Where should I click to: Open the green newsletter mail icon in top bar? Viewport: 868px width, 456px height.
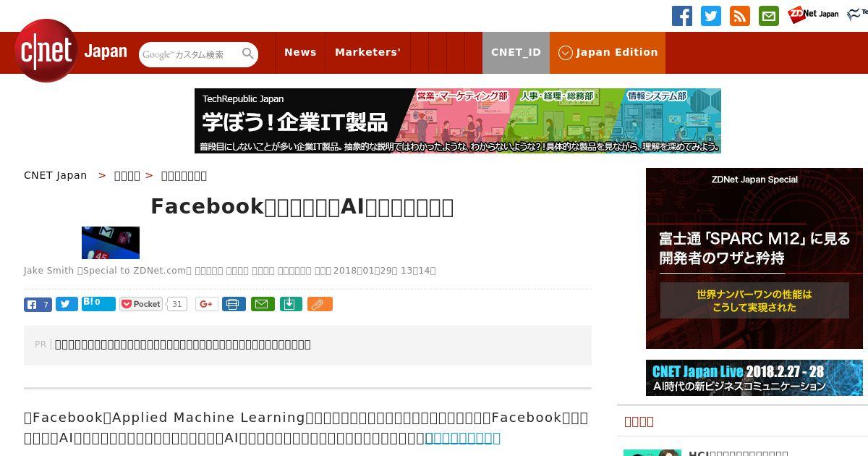[x=768, y=16]
